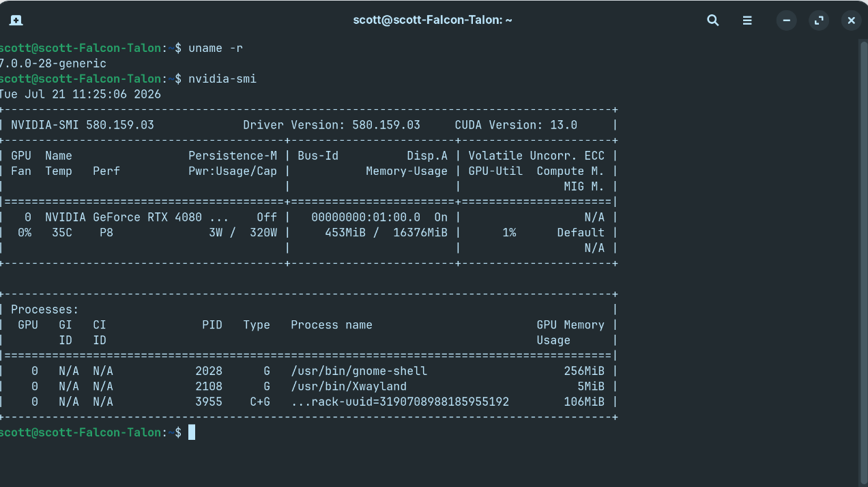Open the hamburger menu
868x487 pixels.
pos(748,20)
